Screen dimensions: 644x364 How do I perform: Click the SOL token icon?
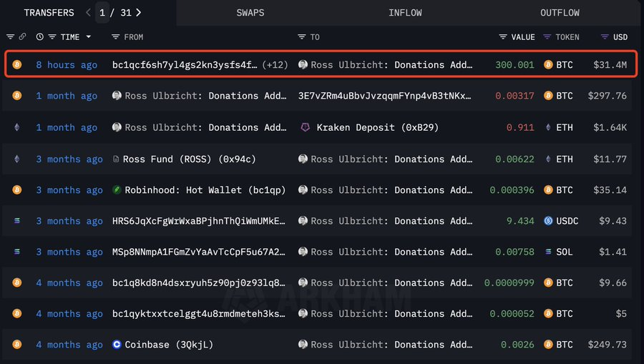pyautogui.click(x=548, y=252)
